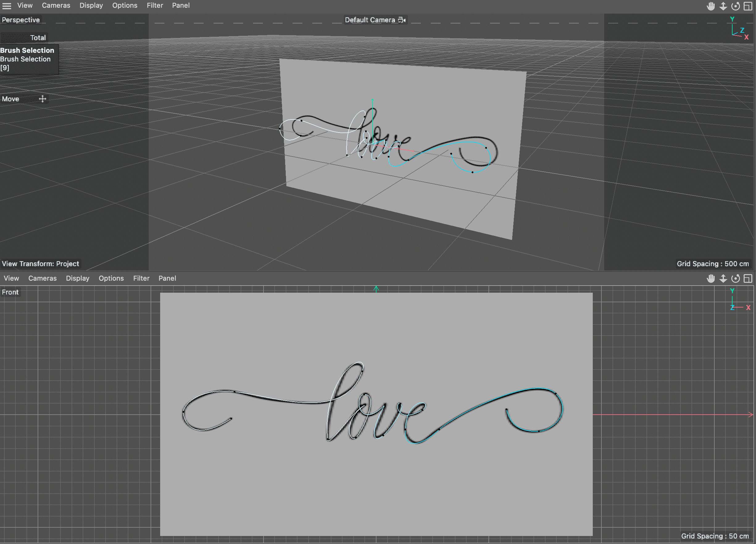Click the Perspective viewport label

pos(21,20)
